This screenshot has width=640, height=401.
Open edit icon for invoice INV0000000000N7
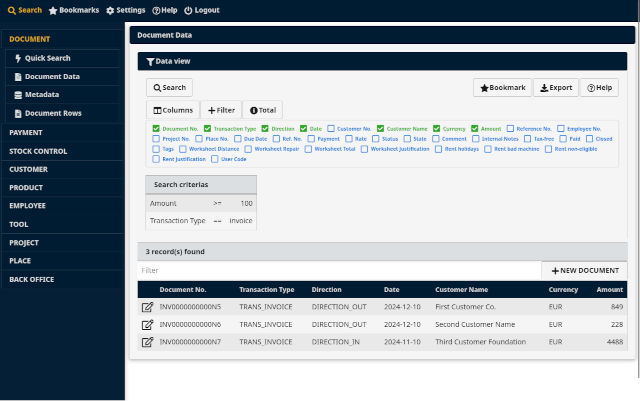[x=148, y=342]
